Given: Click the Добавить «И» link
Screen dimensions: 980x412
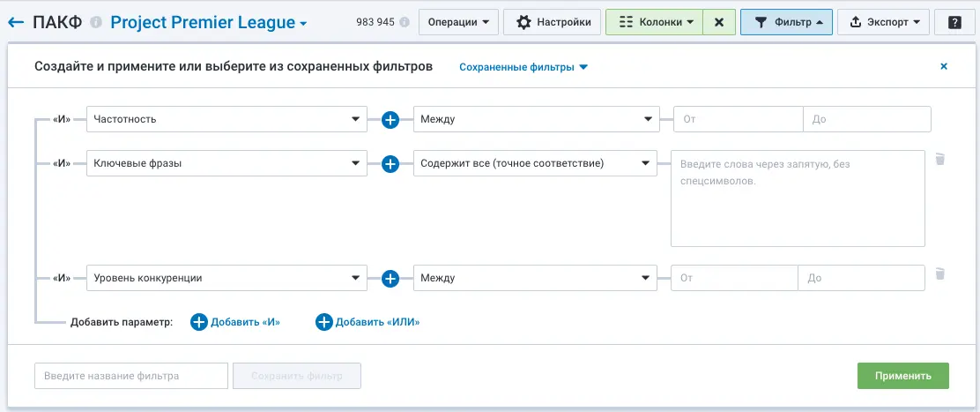Looking at the screenshot, I should tap(235, 322).
